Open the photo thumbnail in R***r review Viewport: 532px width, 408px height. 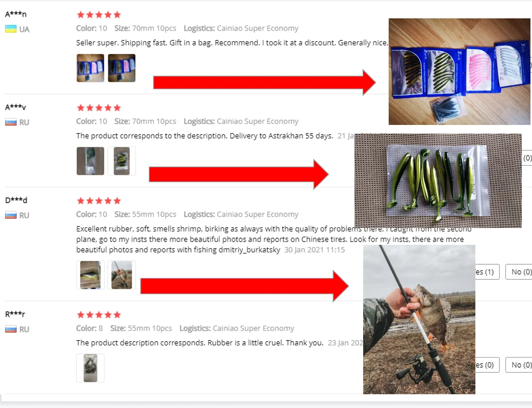(x=90, y=368)
